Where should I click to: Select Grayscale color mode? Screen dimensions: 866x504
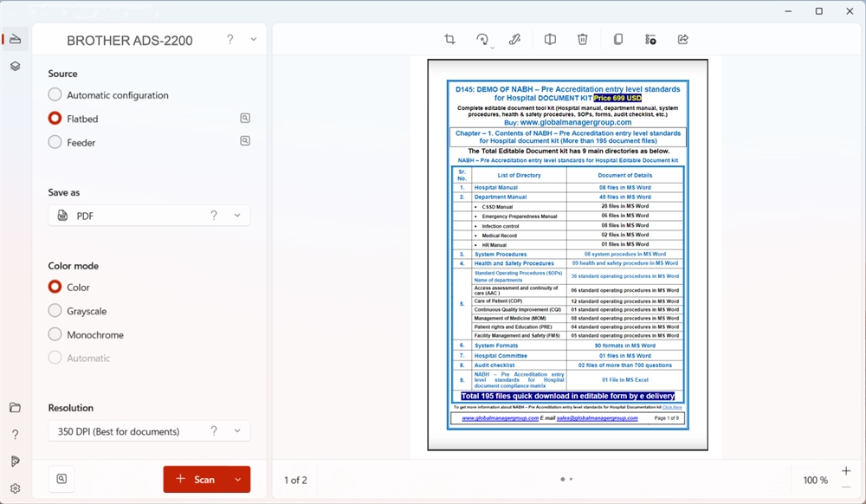coord(77,311)
